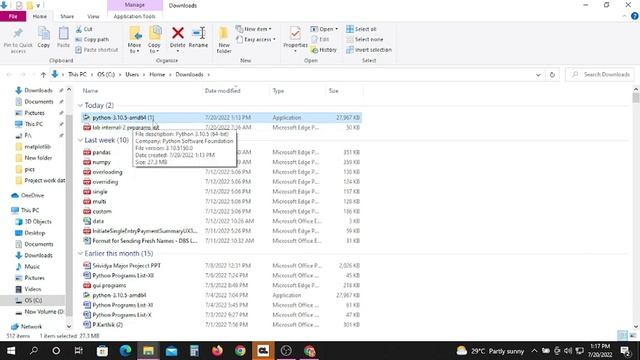Image resolution: width=640 pixels, height=360 pixels.
Task: Click Select none
Action: point(365,40)
